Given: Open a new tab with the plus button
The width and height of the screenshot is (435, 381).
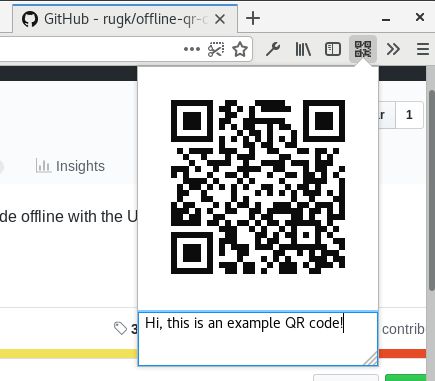Looking at the screenshot, I should (253, 18).
